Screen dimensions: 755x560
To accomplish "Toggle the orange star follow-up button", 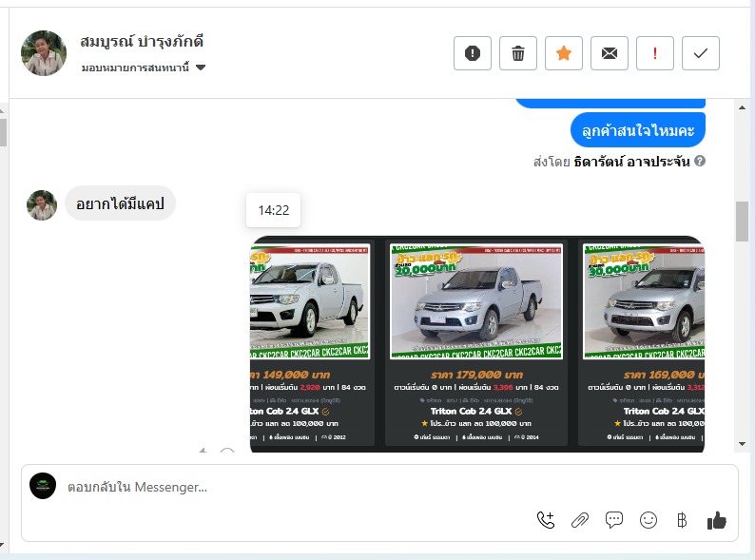I will click(x=563, y=53).
